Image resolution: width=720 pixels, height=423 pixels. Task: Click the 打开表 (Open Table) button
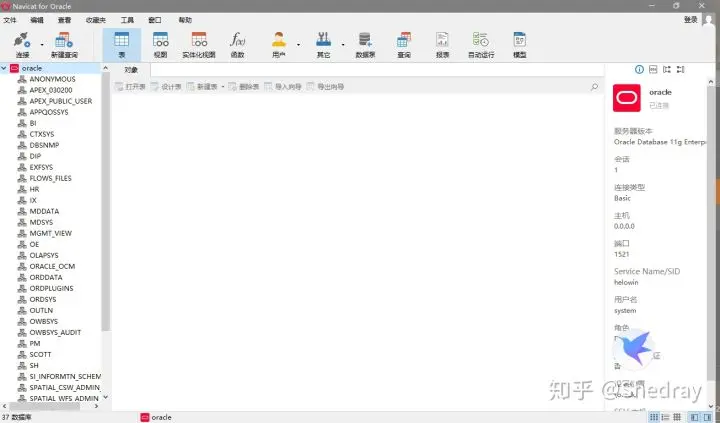coord(130,86)
